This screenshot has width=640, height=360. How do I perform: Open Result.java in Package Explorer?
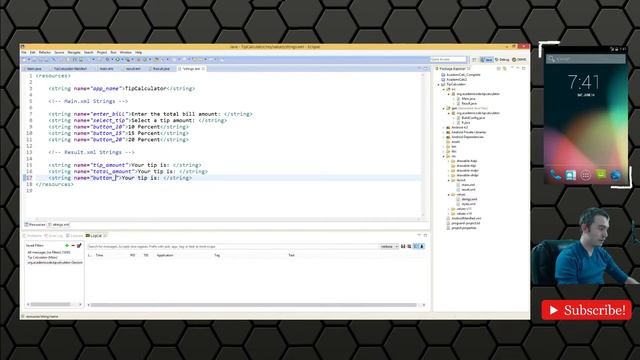click(469, 104)
